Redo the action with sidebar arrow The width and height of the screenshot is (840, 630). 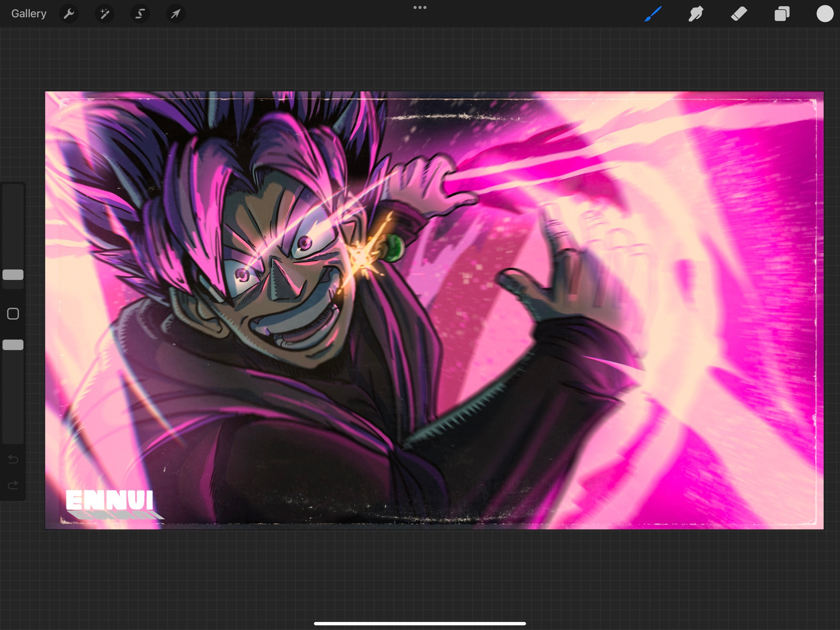tap(13, 485)
